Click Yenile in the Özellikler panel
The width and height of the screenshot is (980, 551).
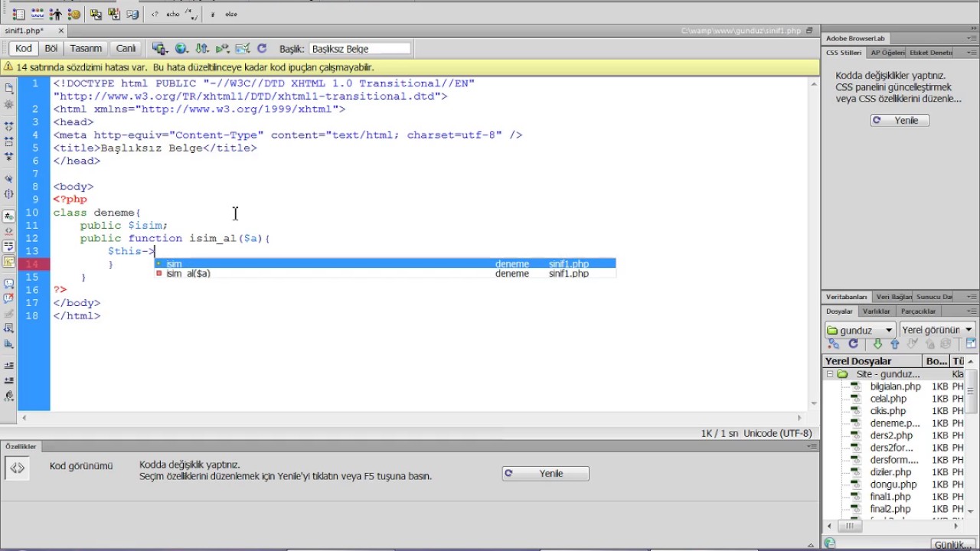545,473
